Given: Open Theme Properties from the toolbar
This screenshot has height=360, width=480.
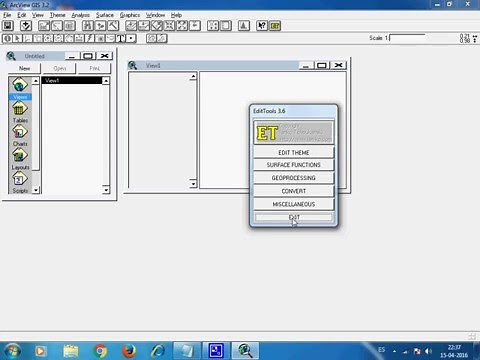Looking at the screenshot, I should point(44,26).
